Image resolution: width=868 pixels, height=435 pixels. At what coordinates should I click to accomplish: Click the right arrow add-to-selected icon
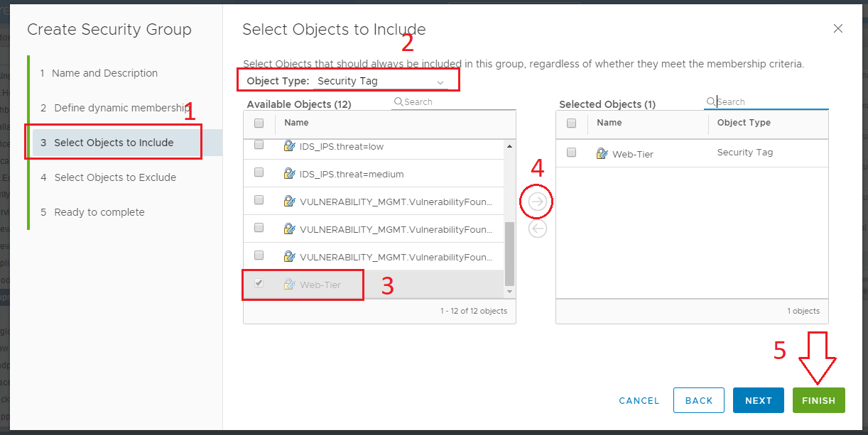point(537,202)
